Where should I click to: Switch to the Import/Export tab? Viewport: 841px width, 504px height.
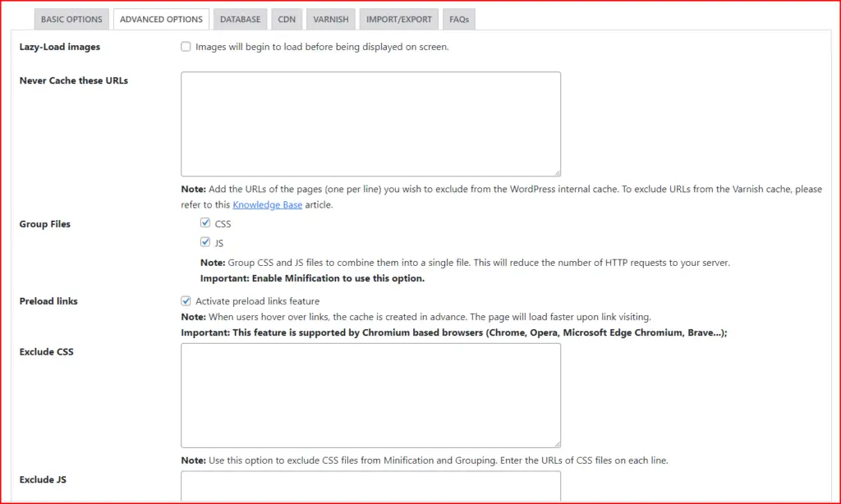[399, 20]
